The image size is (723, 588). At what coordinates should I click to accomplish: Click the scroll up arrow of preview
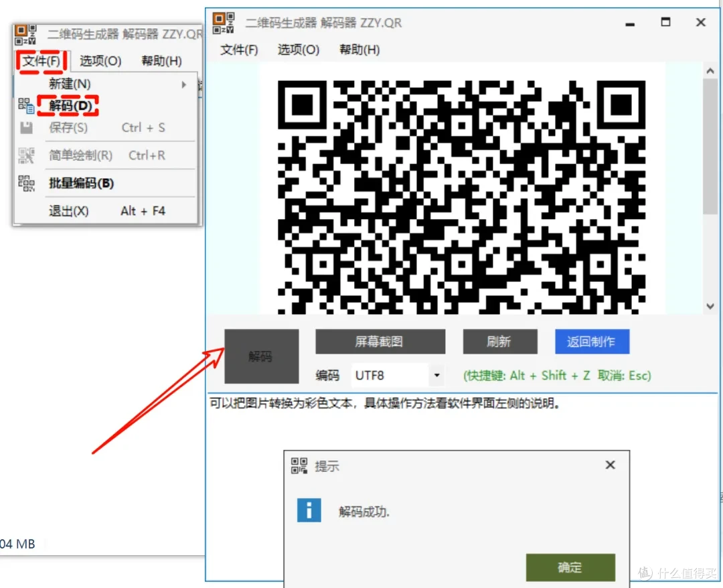(710, 70)
